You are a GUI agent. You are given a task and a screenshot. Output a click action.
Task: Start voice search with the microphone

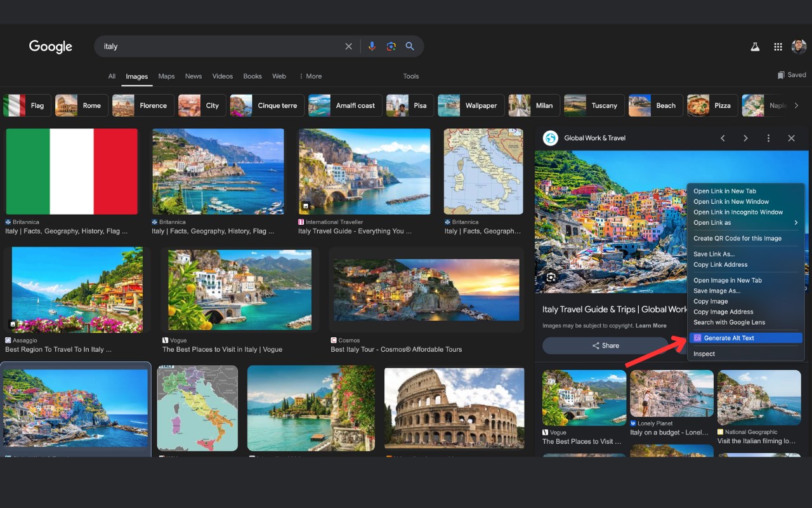[x=372, y=46]
